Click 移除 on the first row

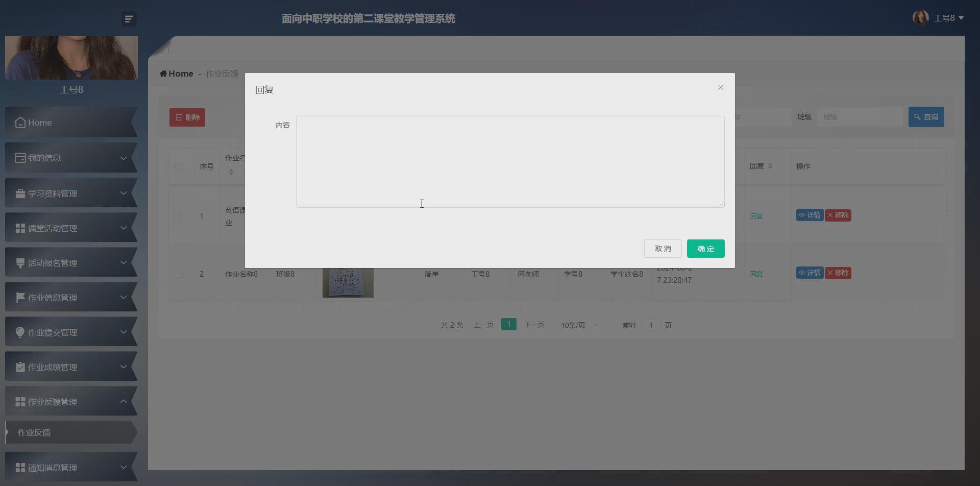[838, 215]
